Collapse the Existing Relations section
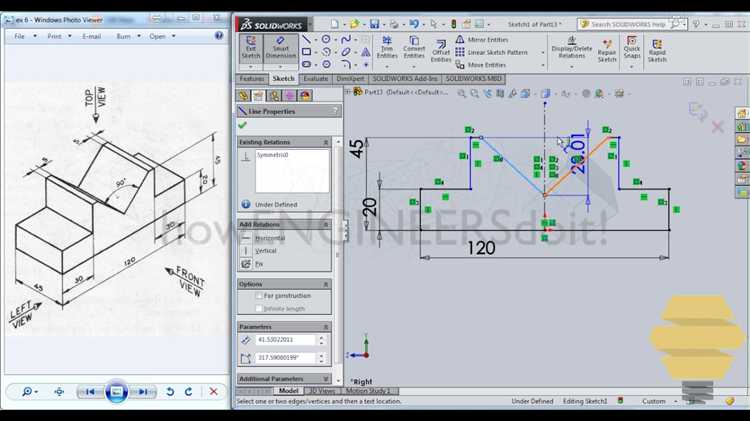 pyautogui.click(x=326, y=142)
